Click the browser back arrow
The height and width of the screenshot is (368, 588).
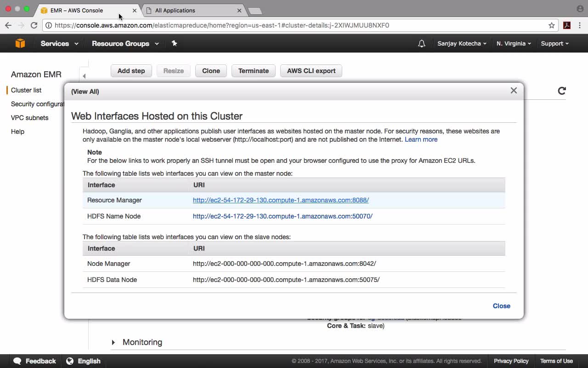tap(8, 25)
